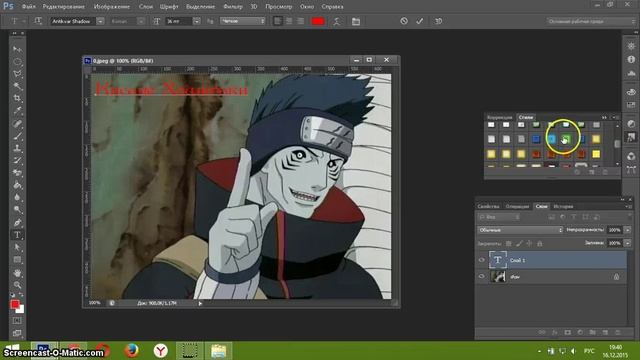The height and width of the screenshot is (360, 640).
Task: Select the Magic Wand tool
Action: pos(17,86)
